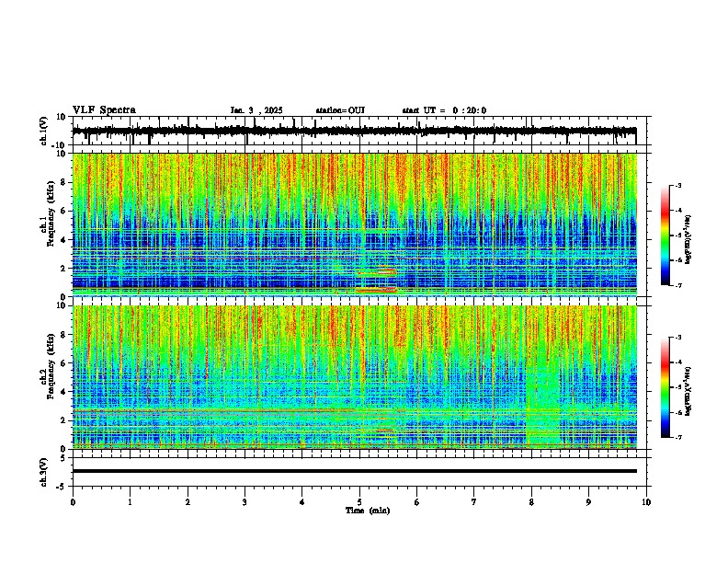Click time axis tick label "4"
The width and height of the screenshot is (728, 563).
click(x=302, y=502)
